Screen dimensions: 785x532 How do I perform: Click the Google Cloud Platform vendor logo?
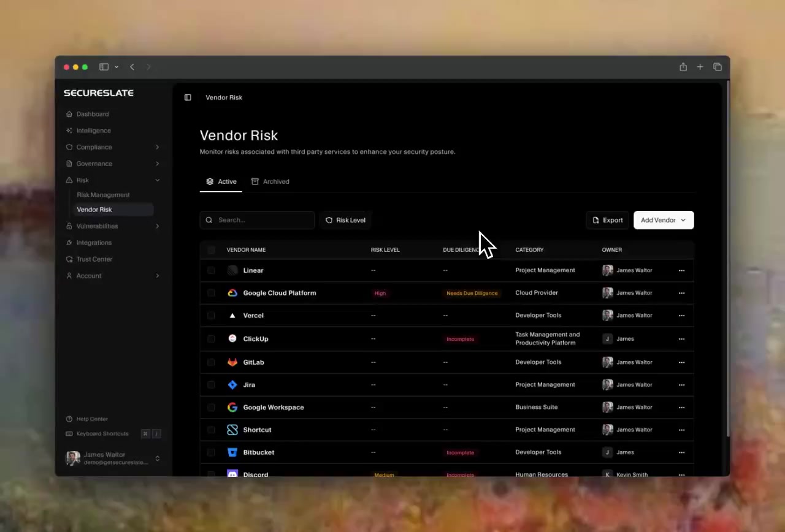(x=232, y=293)
